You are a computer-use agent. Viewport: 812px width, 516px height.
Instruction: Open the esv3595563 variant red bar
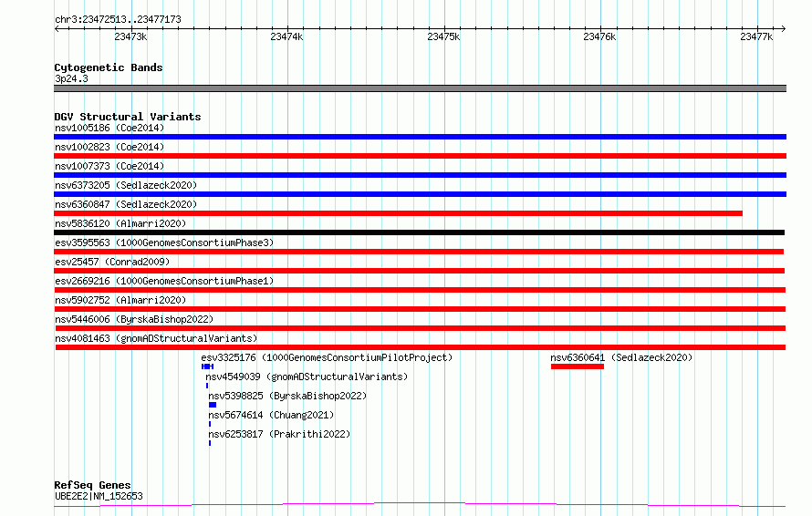(419, 252)
